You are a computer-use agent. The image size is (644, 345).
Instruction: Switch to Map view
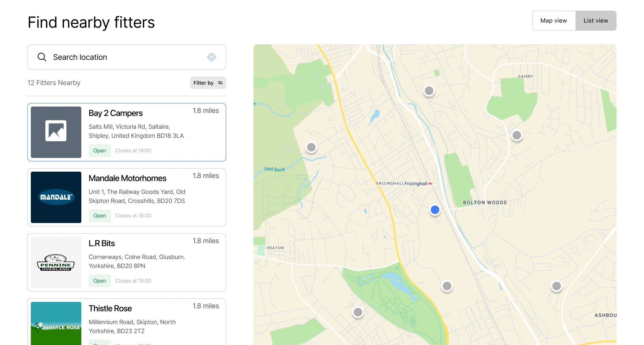click(x=554, y=21)
